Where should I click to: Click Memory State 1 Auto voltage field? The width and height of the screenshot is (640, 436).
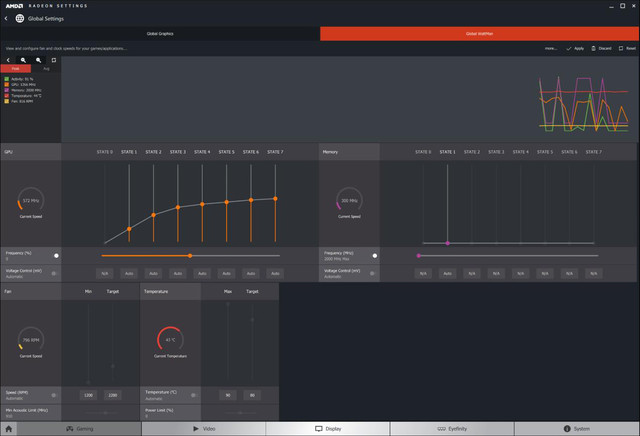click(x=447, y=273)
